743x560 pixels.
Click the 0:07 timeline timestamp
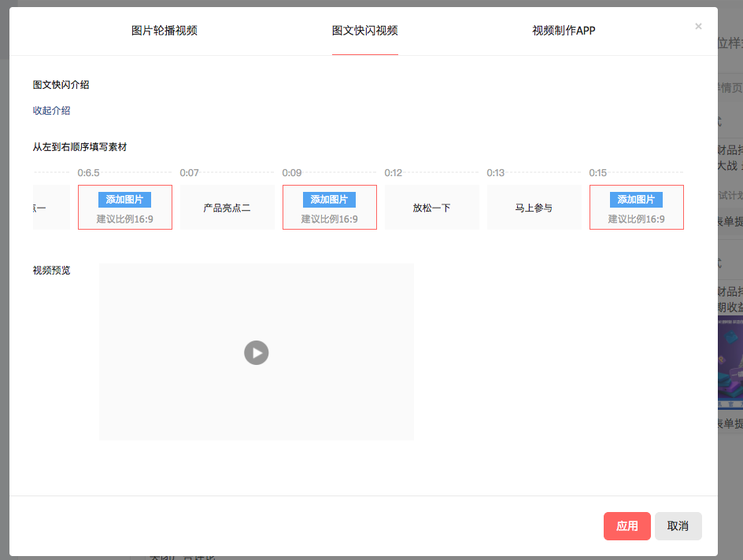(190, 173)
